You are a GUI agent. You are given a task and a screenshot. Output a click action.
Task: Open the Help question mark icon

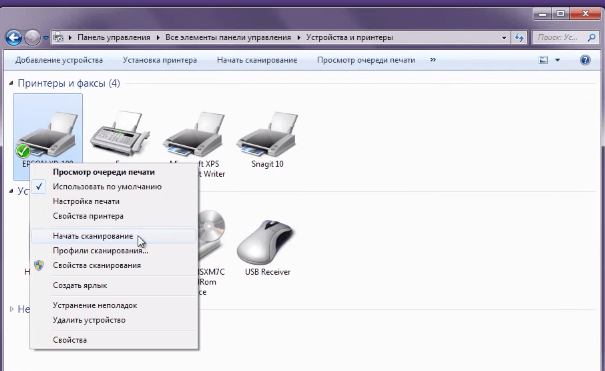tap(585, 60)
